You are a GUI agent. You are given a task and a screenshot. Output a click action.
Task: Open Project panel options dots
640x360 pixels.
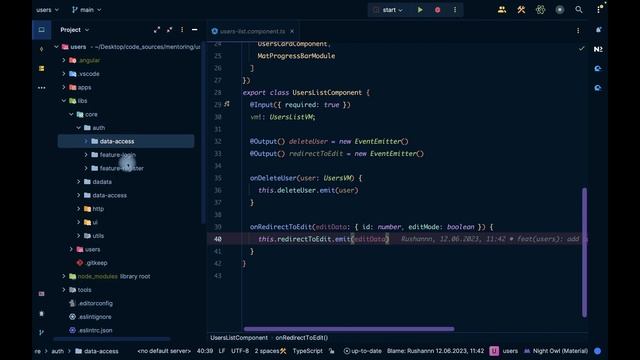[182, 30]
